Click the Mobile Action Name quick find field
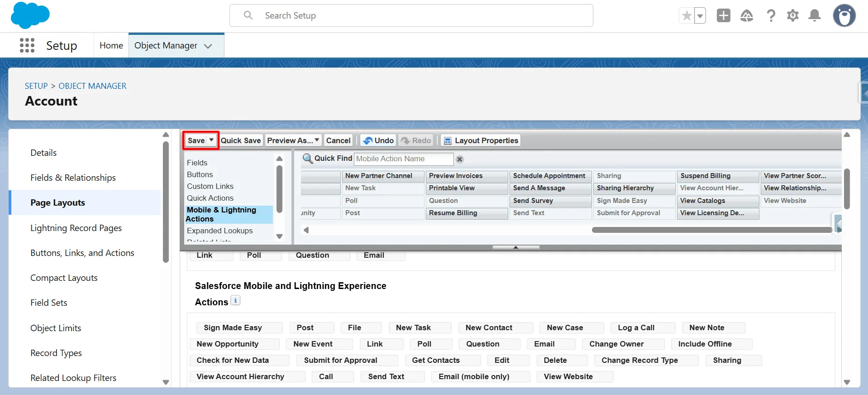Screen dimensions: 868x395 [x=404, y=159]
